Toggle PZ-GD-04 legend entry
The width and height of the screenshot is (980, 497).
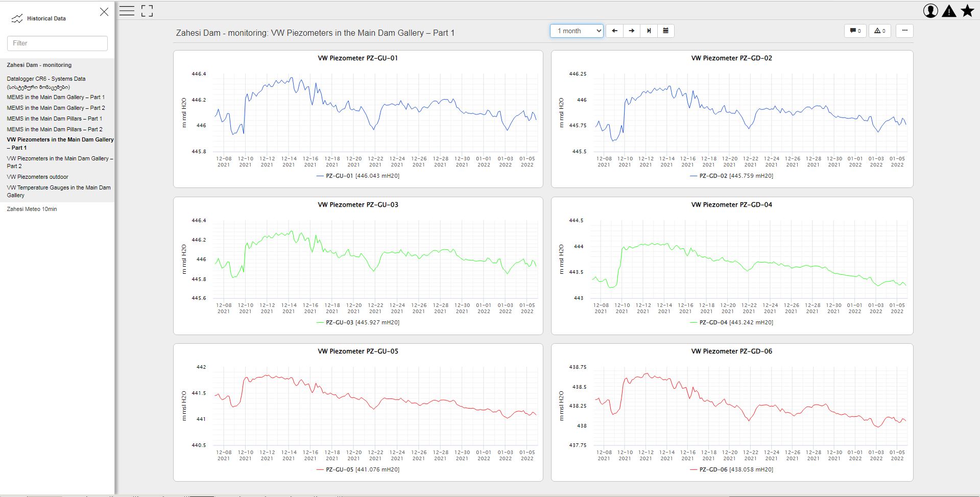(x=731, y=322)
